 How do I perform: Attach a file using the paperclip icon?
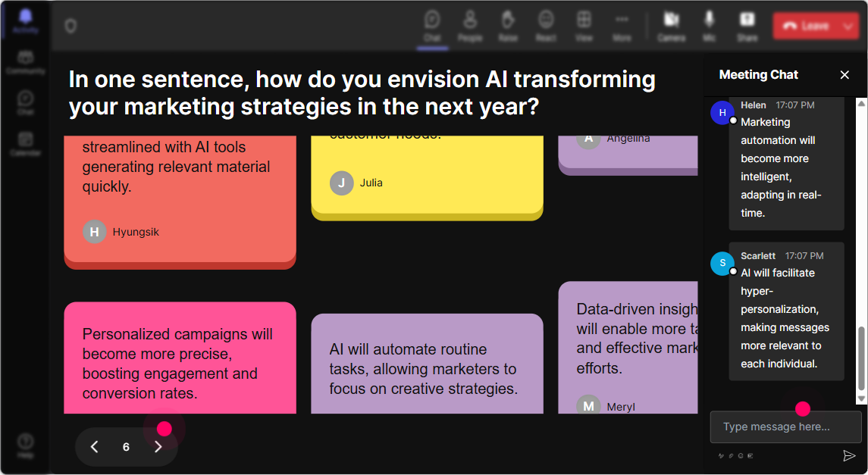tap(731, 456)
